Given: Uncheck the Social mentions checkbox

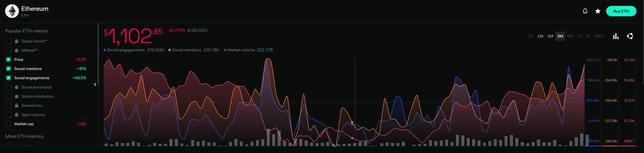Looking at the screenshot, I should pos(9,69).
